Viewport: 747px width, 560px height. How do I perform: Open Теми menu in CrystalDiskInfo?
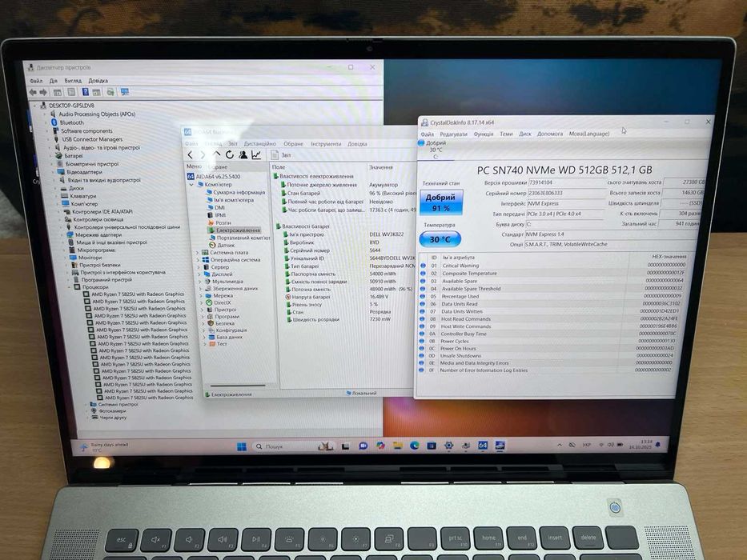(506, 134)
